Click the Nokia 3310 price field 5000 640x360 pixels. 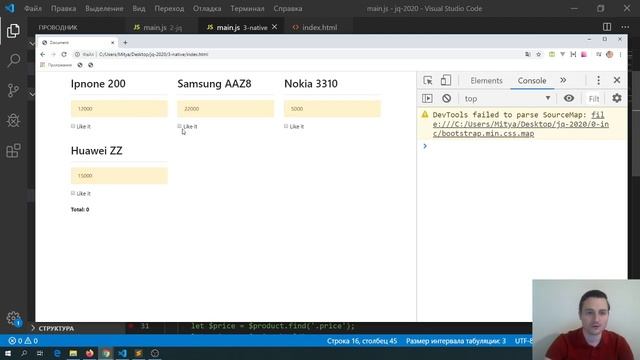click(332, 109)
